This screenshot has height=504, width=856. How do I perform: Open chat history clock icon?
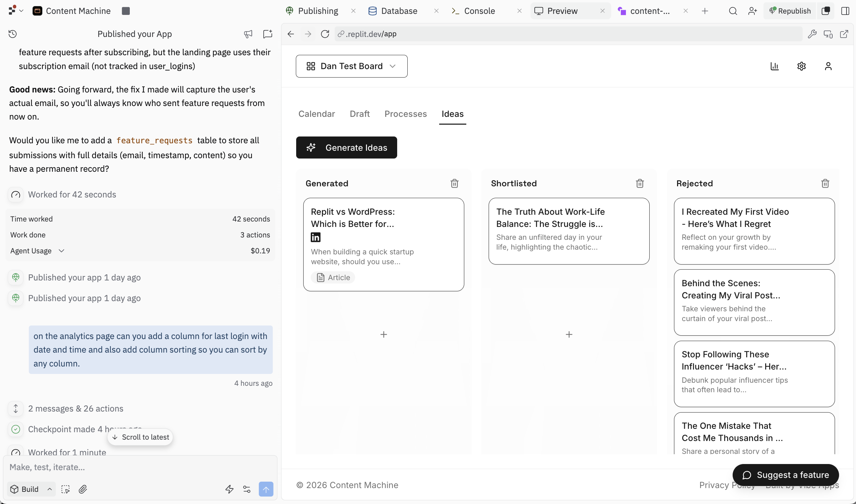13,34
